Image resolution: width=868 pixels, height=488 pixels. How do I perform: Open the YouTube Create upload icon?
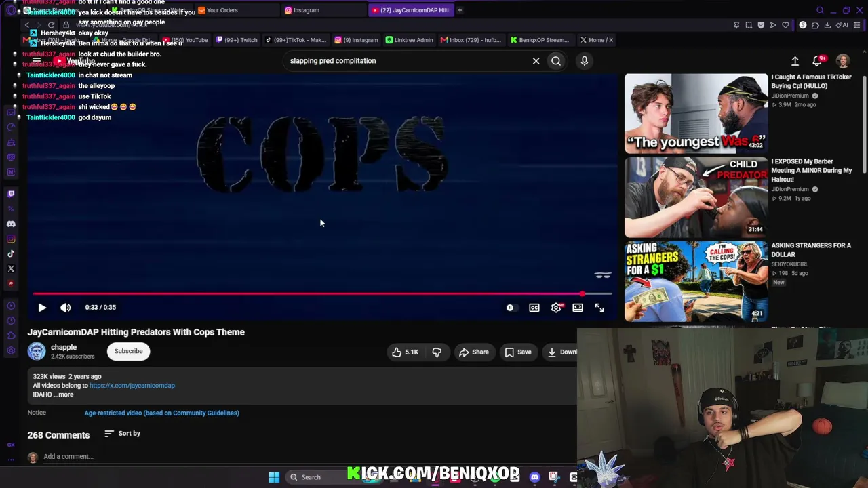pos(795,61)
